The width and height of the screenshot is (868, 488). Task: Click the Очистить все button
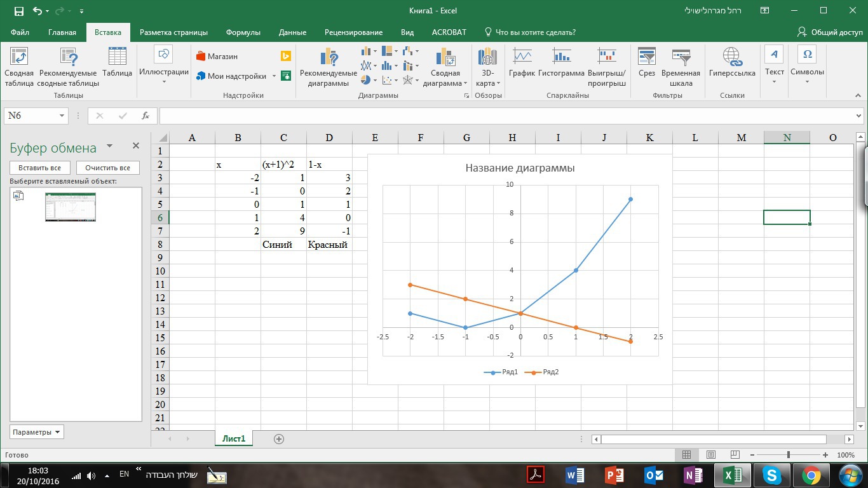[107, 168]
